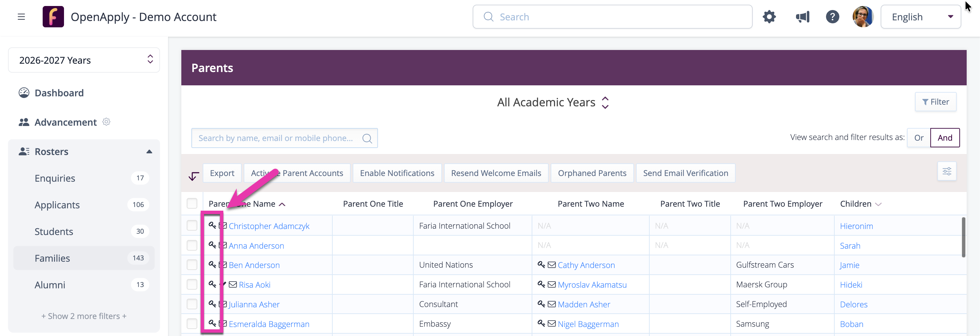Check the Anna Anderson row checkbox

pos(192,245)
